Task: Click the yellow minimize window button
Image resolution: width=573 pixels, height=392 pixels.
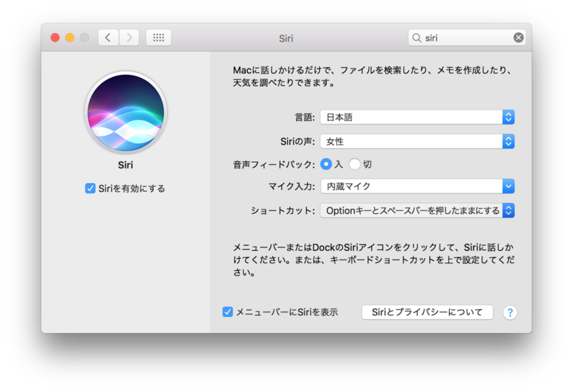Action: coord(70,37)
